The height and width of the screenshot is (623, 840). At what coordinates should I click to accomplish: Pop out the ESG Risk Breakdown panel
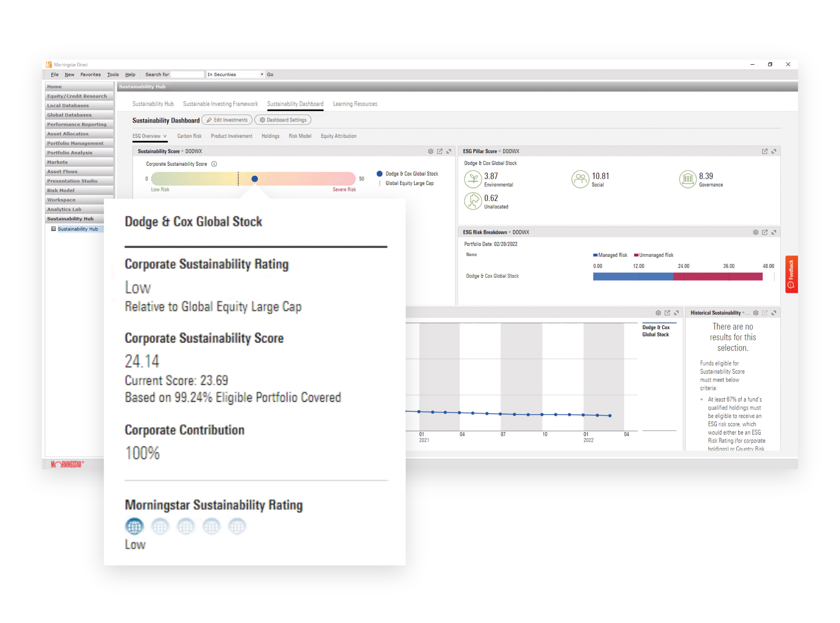[x=765, y=232]
